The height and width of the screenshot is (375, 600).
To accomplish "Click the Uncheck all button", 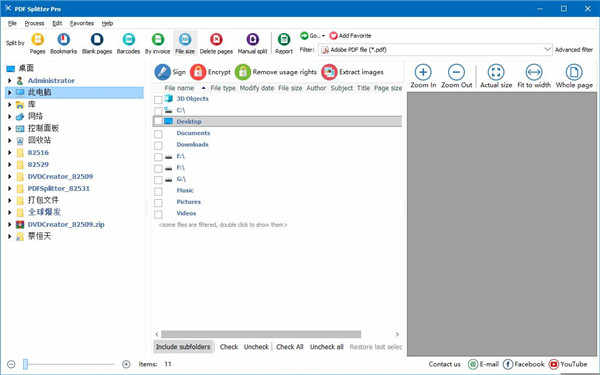I will [x=326, y=347].
